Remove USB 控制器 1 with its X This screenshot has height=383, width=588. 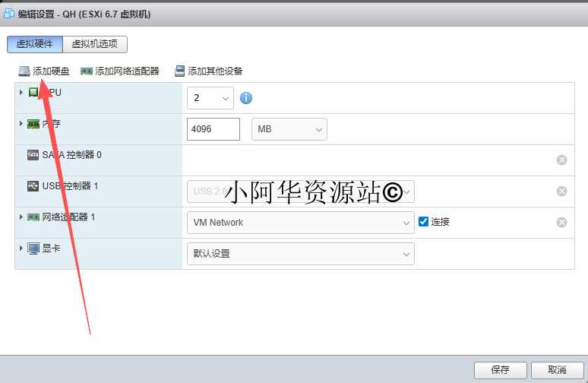(561, 191)
